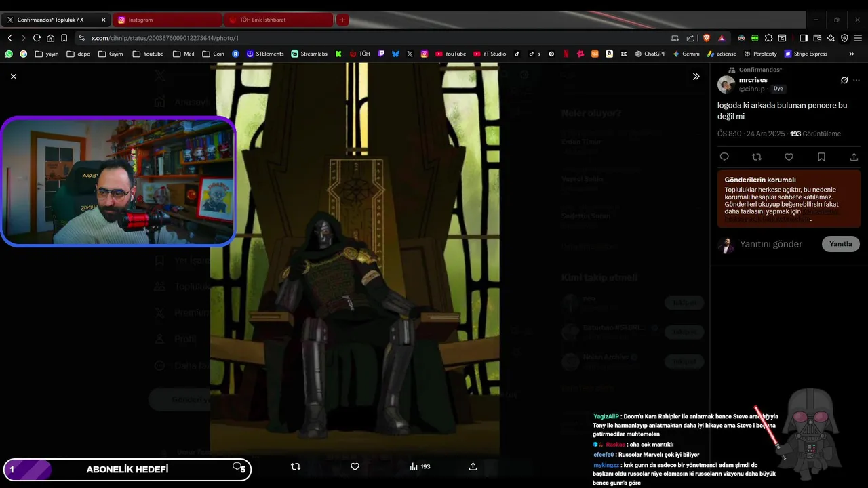
Task: Open Grok icon beside mrcrises name
Action: (844, 80)
